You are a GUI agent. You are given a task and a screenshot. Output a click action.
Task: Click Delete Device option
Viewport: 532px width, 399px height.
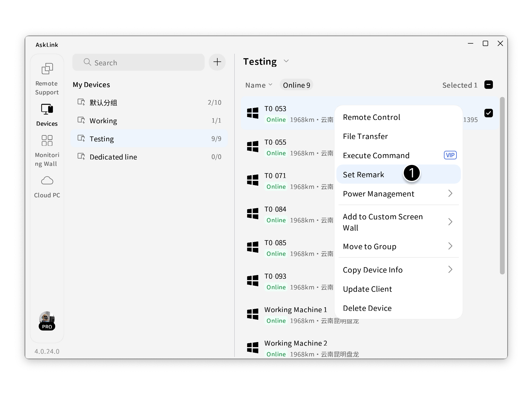pyautogui.click(x=367, y=308)
